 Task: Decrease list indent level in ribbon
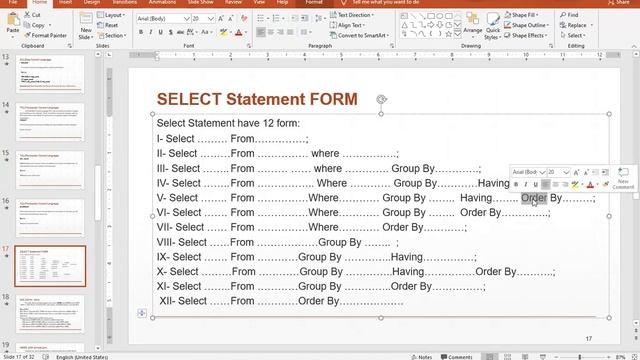tap(295, 19)
